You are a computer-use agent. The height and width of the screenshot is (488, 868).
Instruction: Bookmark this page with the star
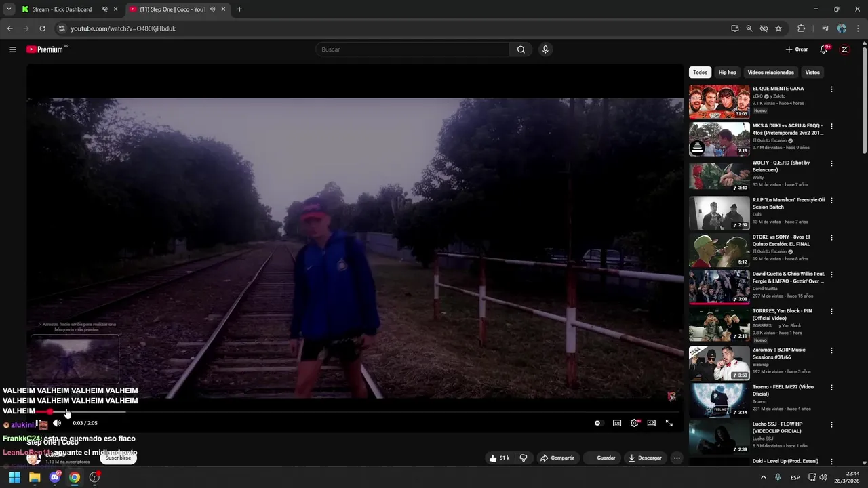778,28
